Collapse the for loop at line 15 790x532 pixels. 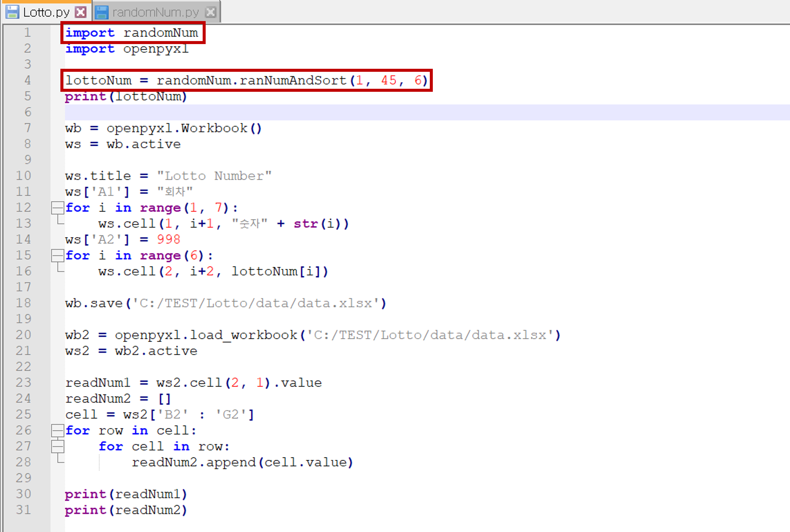pyautogui.click(x=58, y=256)
